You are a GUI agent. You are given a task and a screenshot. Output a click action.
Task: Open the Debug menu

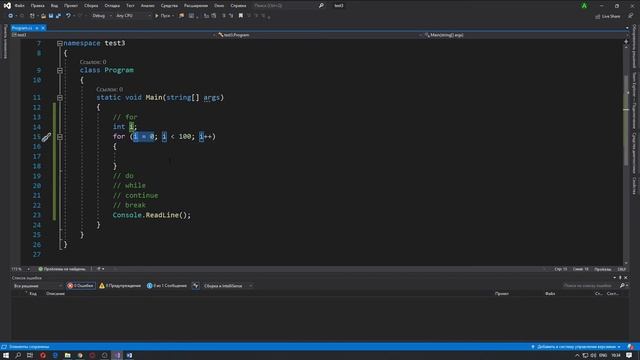(112, 6)
